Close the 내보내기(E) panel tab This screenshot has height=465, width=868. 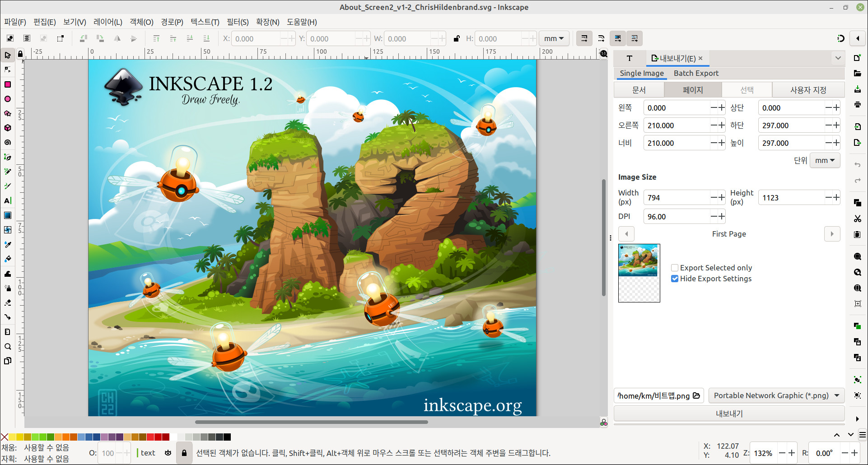700,58
